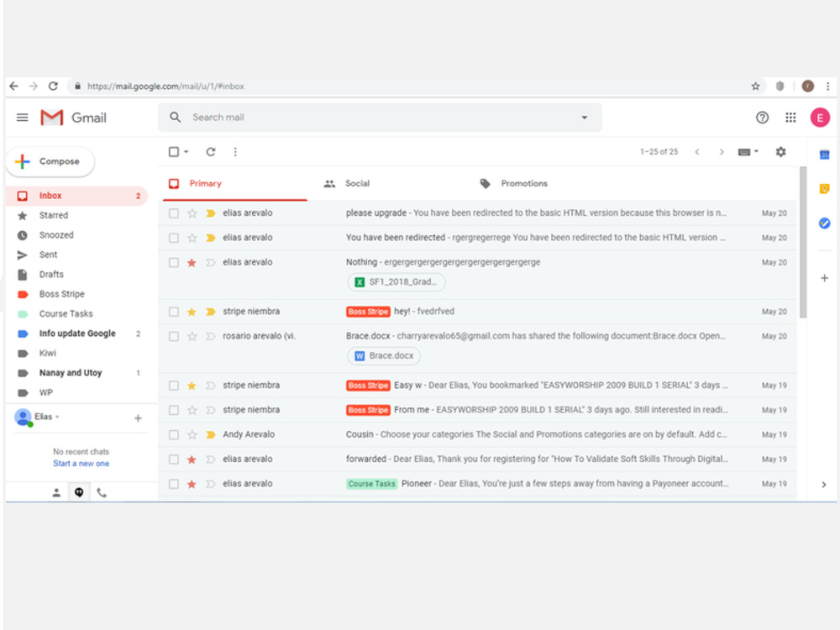The image size is (840, 630).
Task: Click the Search mail input field
Action: pos(380,118)
